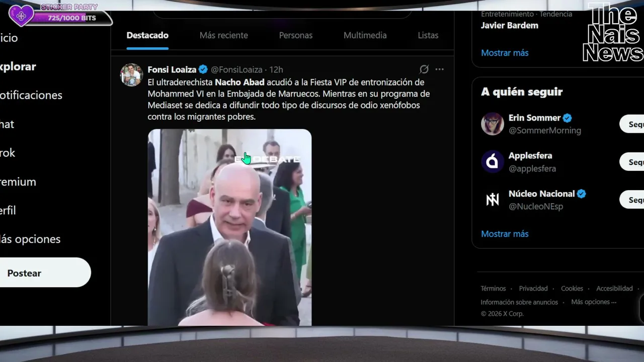This screenshot has width=644, height=362.
Task: Follow Núcleo Nacional with the Seguir button
Action: pos(632,200)
